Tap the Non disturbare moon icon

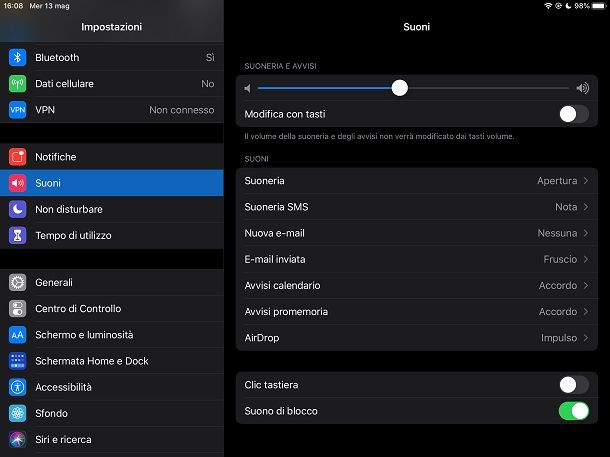pos(18,209)
